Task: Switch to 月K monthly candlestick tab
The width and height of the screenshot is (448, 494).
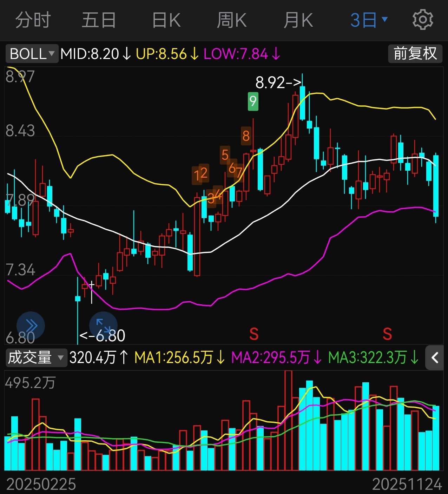Action: pyautogui.click(x=298, y=20)
